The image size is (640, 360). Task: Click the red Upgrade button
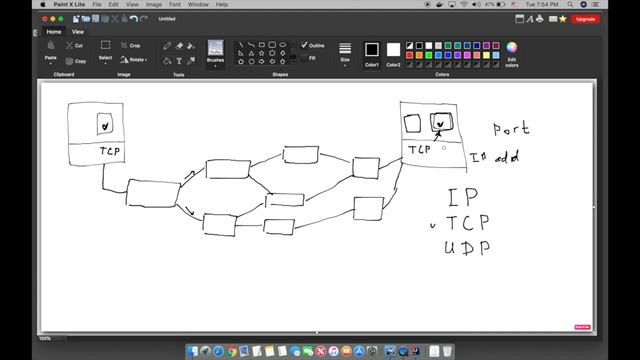pos(585,19)
